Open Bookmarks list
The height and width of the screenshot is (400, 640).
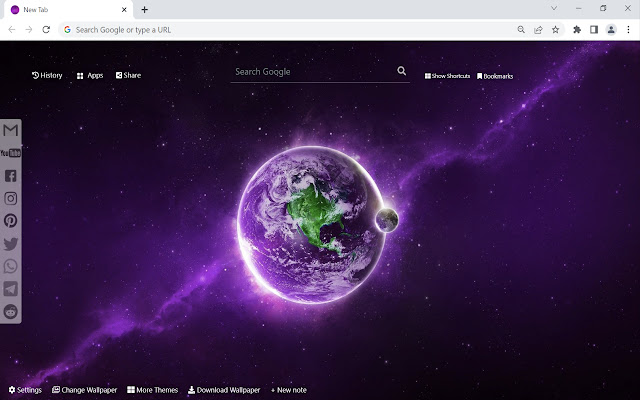(495, 76)
